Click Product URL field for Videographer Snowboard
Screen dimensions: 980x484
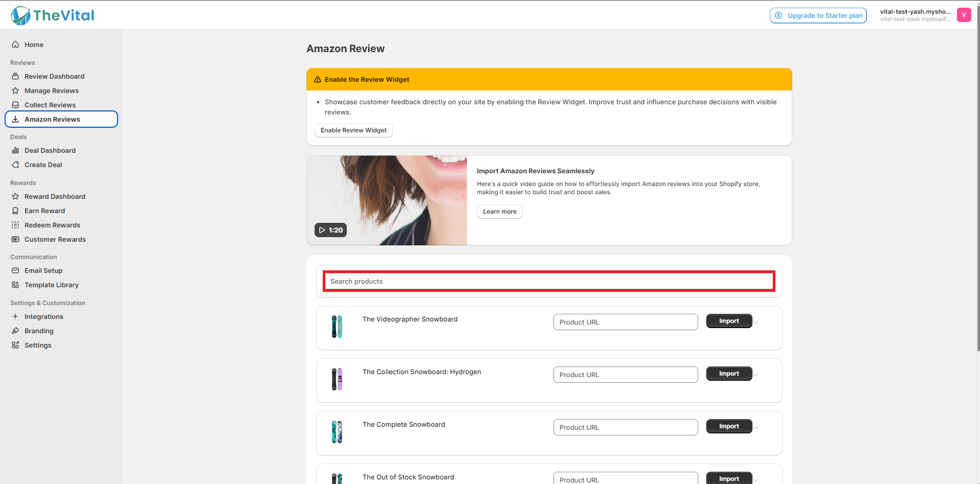coord(626,322)
